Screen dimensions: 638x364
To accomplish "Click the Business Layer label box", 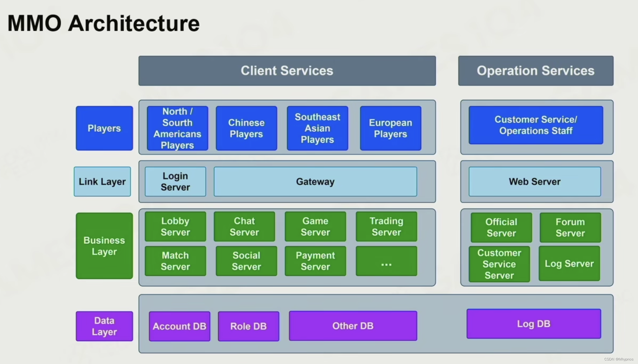I will (104, 246).
